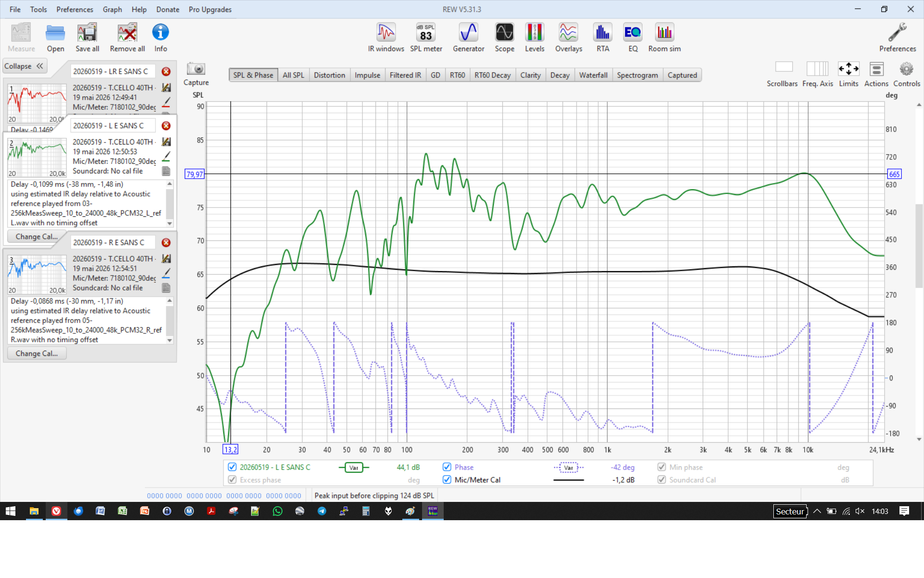
Task: Enable the Excess phase checkbox
Action: tap(232, 479)
